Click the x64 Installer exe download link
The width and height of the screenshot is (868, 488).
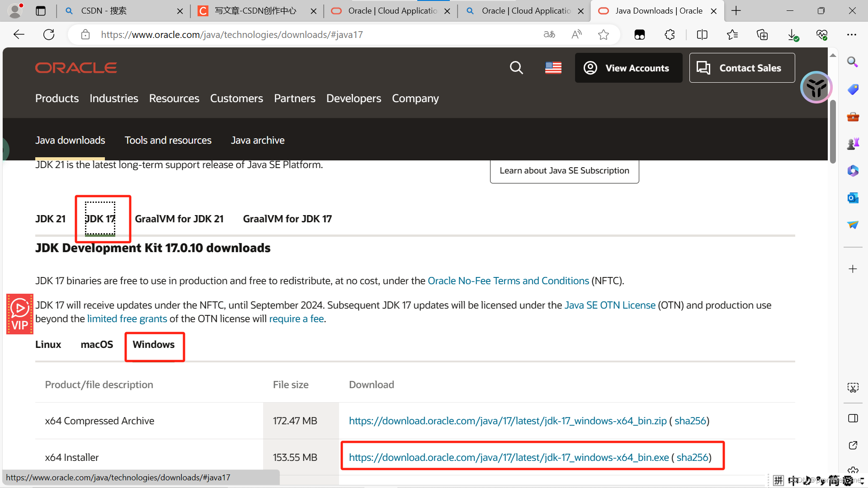tap(509, 458)
